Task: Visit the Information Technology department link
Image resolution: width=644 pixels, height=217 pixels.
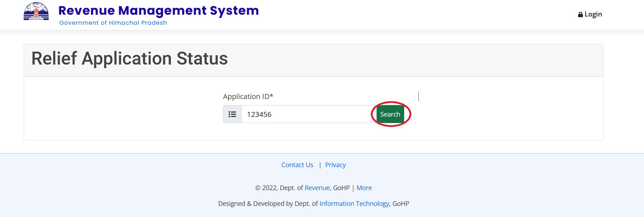Action: point(354,204)
